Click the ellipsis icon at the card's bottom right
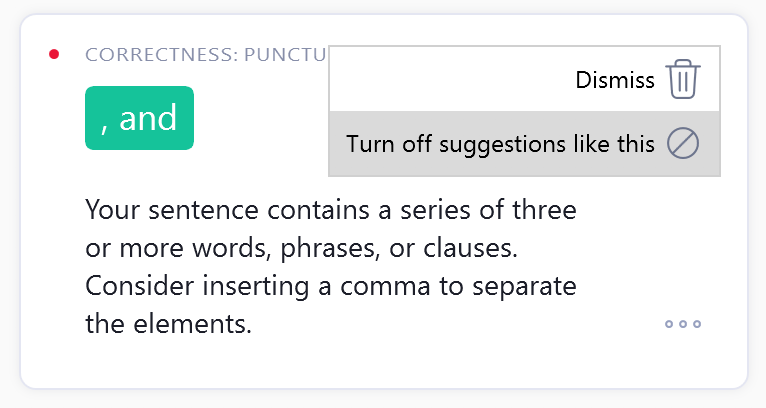Screen dimensions: 766x408 click(683, 324)
